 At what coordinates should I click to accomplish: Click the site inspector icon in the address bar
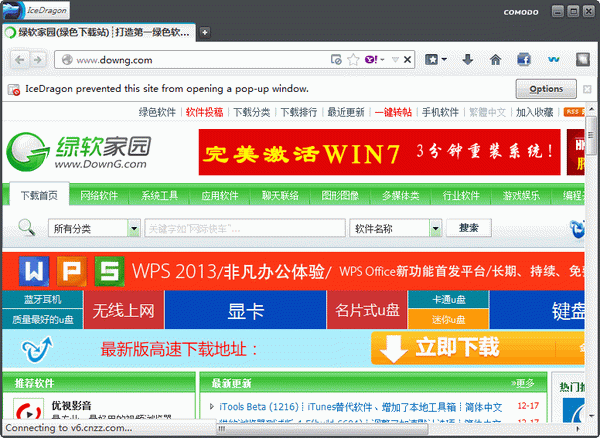336,60
